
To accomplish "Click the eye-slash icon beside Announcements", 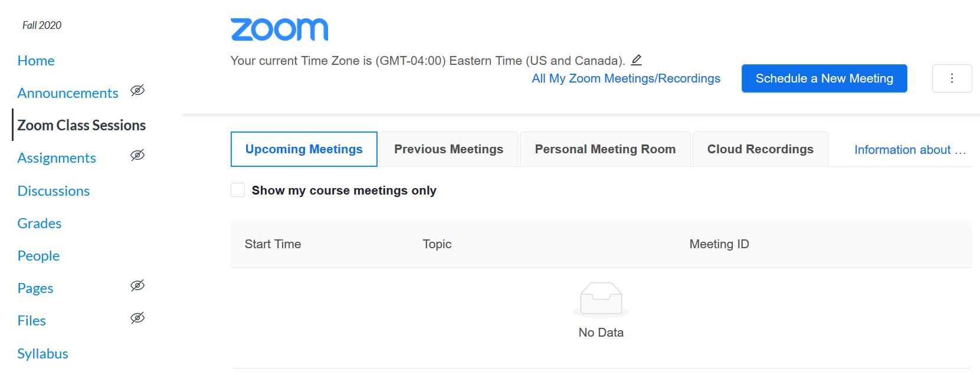I will click(137, 90).
